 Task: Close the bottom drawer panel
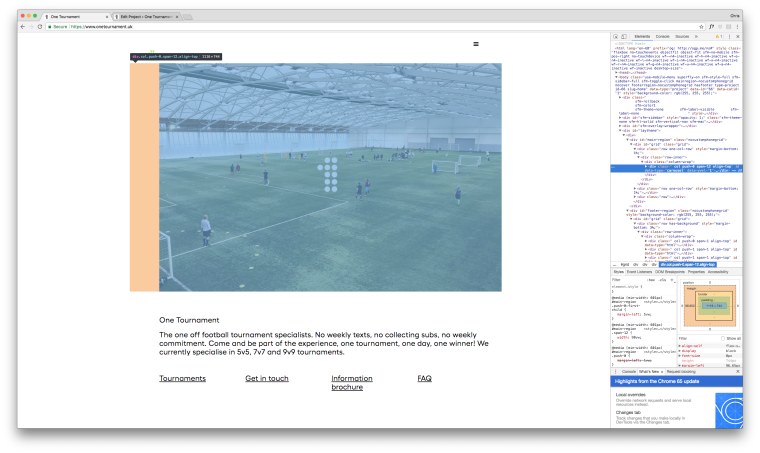738,371
